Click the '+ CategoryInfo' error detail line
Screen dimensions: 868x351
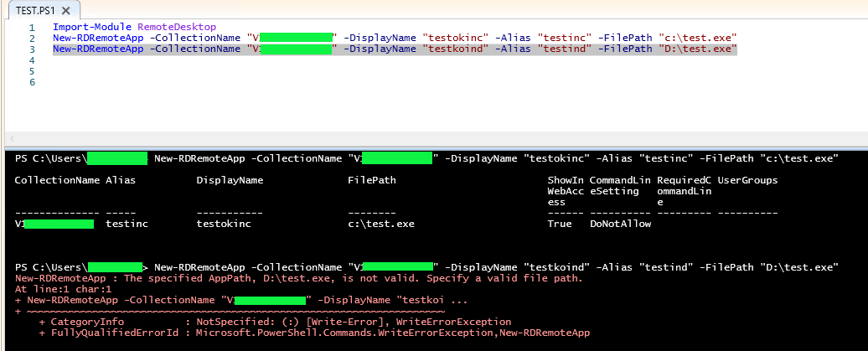(x=275, y=322)
